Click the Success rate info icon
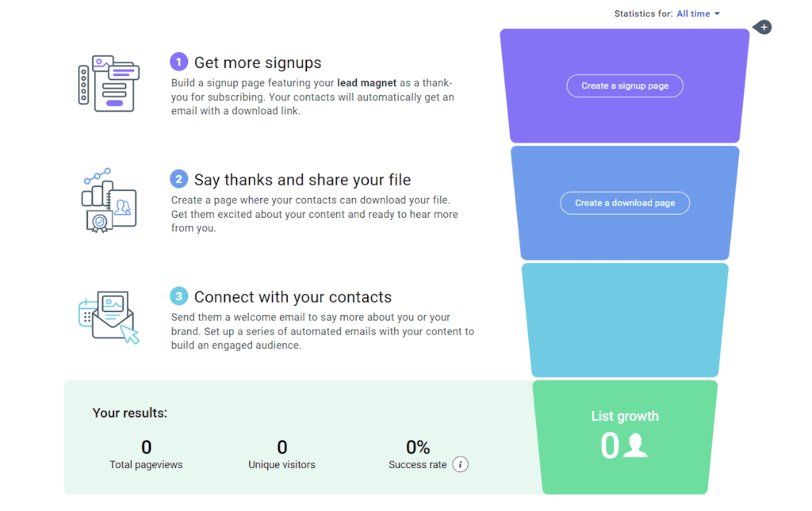 tap(461, 464)
